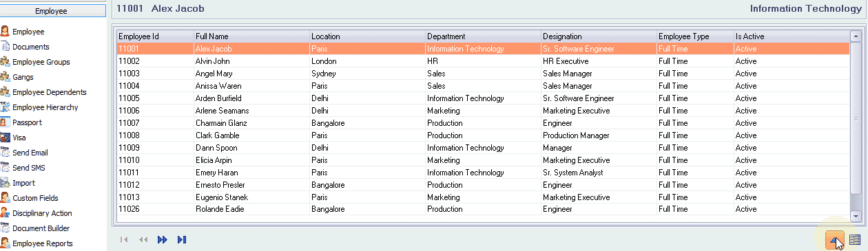The image size is (868, 251).
Task: Select the Rolande Eadie row
Action: click(x=484, y=209)
